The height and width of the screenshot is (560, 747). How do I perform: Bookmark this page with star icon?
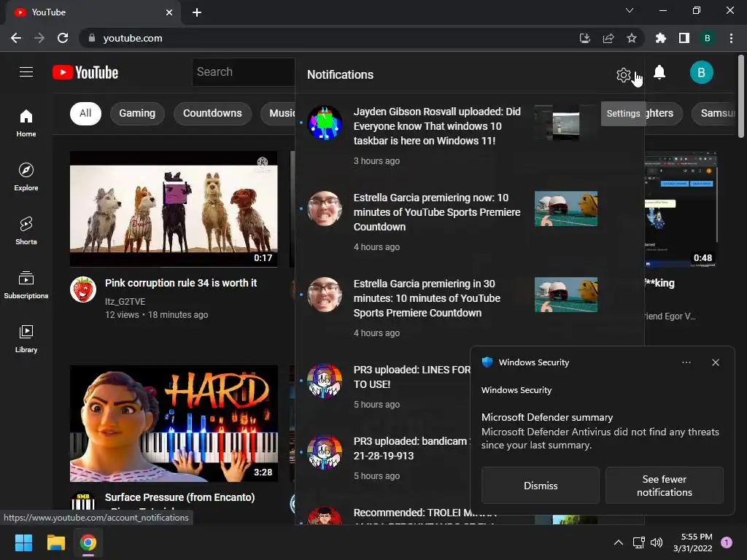coord(632,38)
